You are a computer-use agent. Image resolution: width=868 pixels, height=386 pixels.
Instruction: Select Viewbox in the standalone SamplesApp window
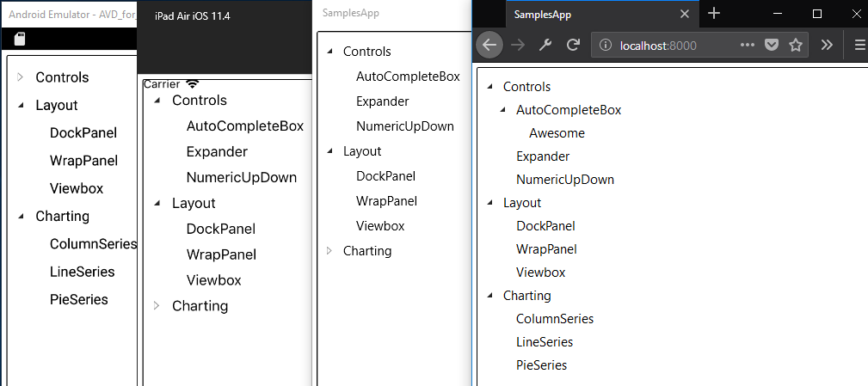(380, 226)
